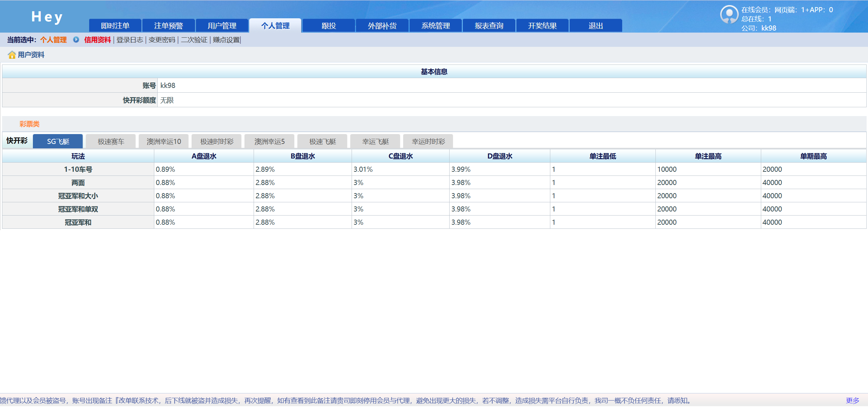
Task: Select the 极速飞艇 lottery tab
Action: pos(322,142)
